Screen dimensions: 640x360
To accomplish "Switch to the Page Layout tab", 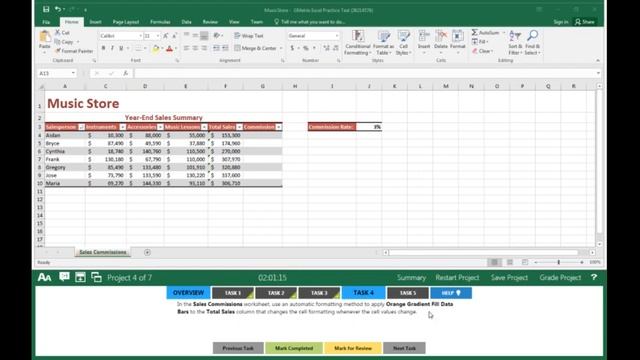I will 126,22.
